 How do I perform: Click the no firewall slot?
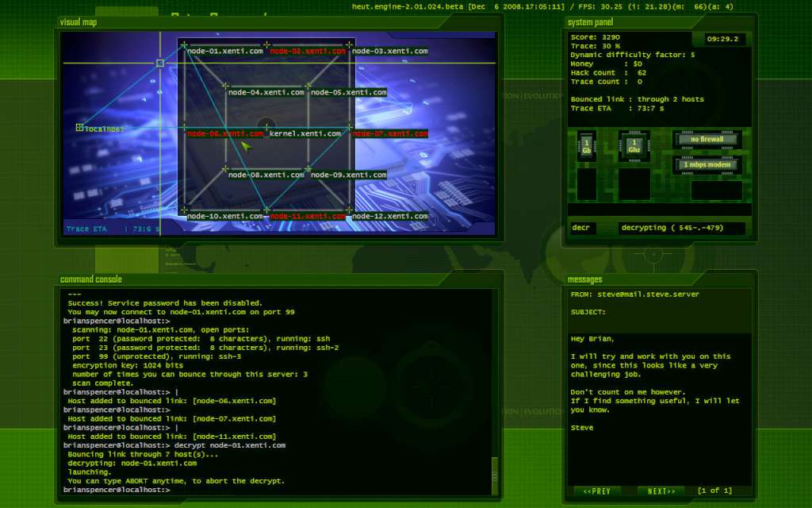[707, 138]
